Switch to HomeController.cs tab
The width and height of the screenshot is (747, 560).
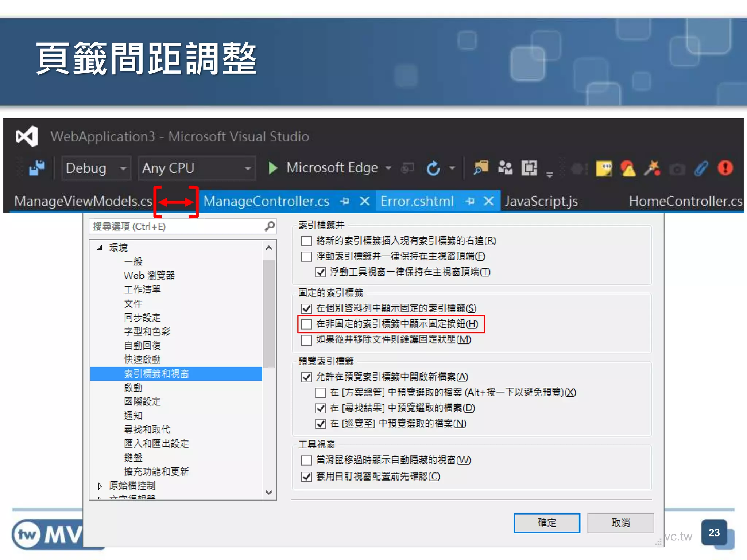coord(686,201)
